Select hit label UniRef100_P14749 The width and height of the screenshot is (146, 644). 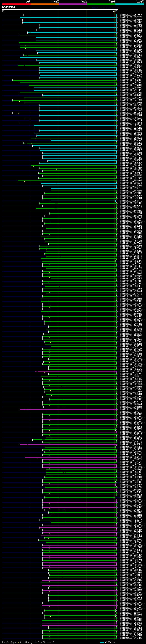point(131,63)
